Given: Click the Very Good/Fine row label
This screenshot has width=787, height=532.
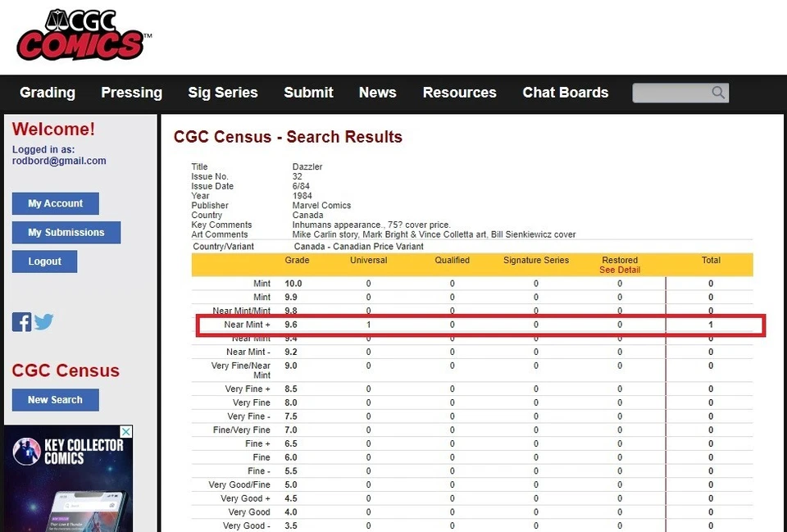Looking at the screenshot, I should [x=239, y=484].
